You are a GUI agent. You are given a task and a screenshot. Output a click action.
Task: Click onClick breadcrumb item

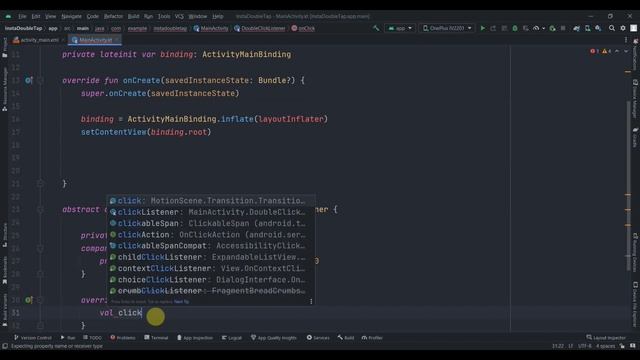pos(303,29)
